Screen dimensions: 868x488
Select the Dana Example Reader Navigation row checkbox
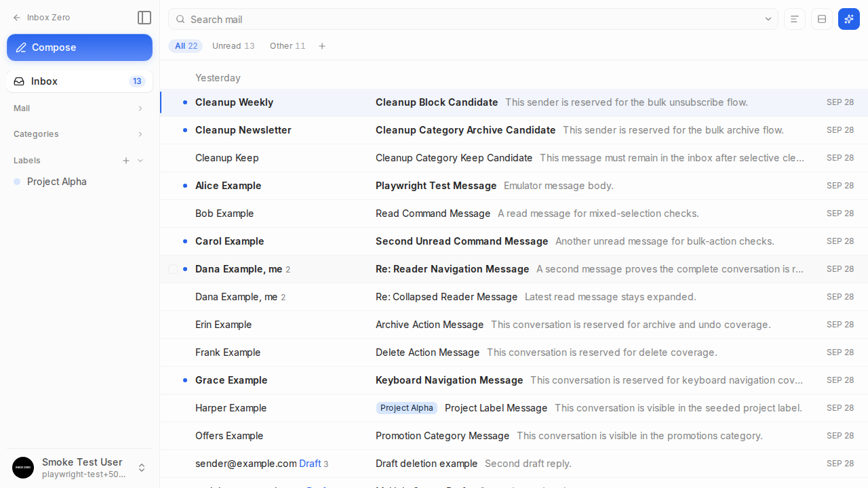click(173, 269)
